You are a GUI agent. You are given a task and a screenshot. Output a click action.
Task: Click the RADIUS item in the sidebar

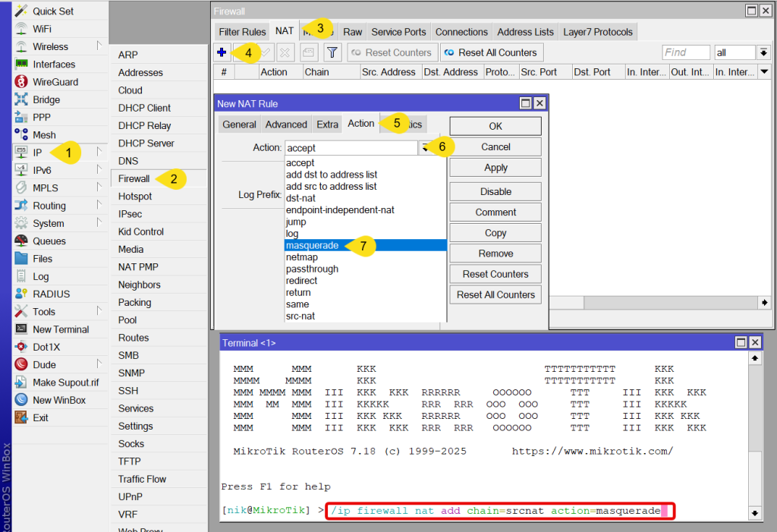point(51,294)
